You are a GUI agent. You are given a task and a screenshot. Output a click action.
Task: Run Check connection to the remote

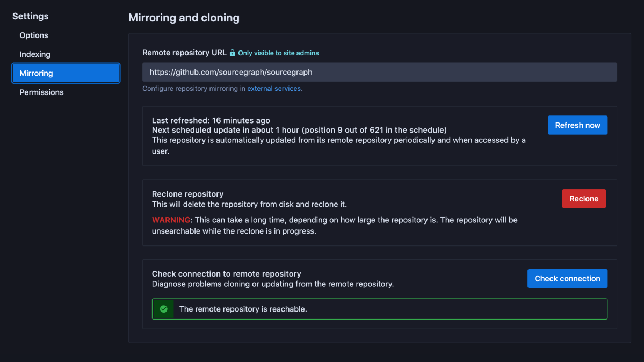tap(567, 279)
